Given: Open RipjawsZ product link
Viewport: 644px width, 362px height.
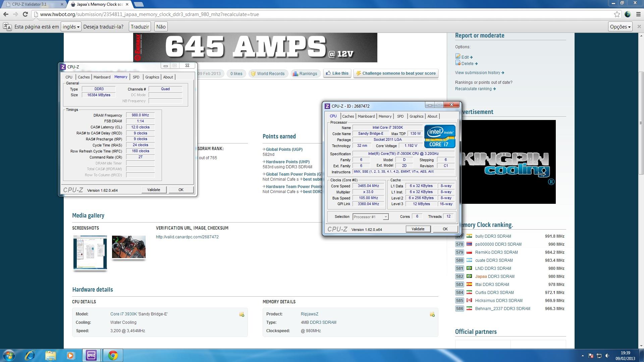Looking at the screenshot, I should (309, 314).
